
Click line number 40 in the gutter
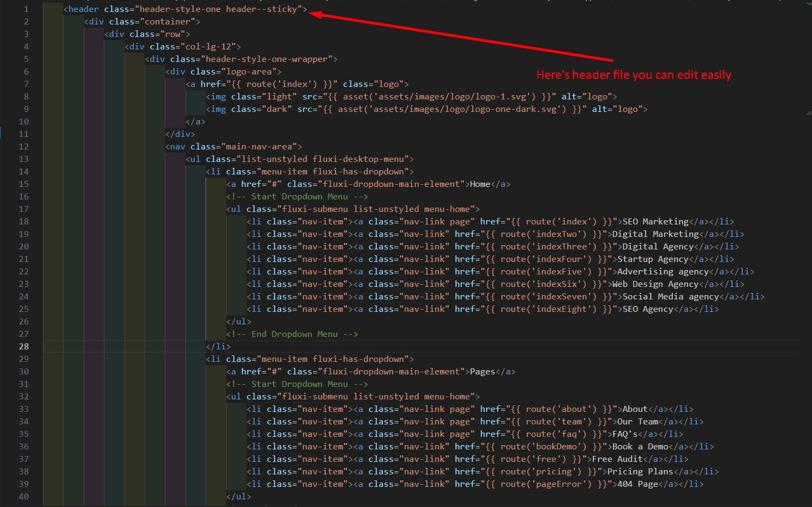coord(24,497)
